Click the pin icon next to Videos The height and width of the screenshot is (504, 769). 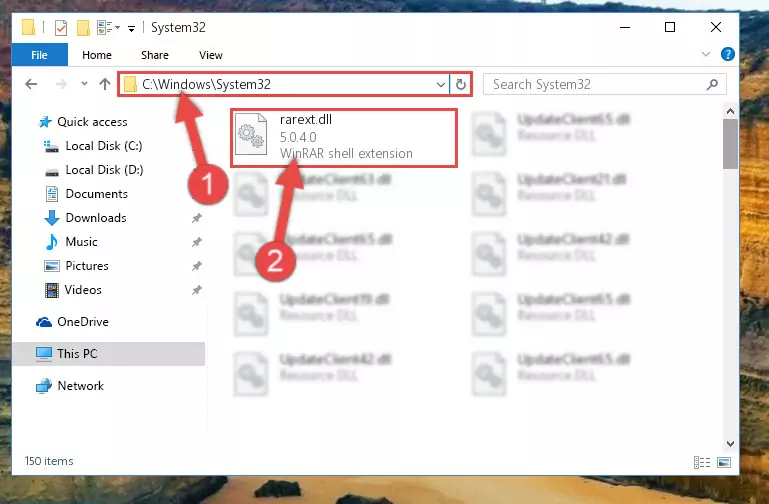tap(197, 290)
